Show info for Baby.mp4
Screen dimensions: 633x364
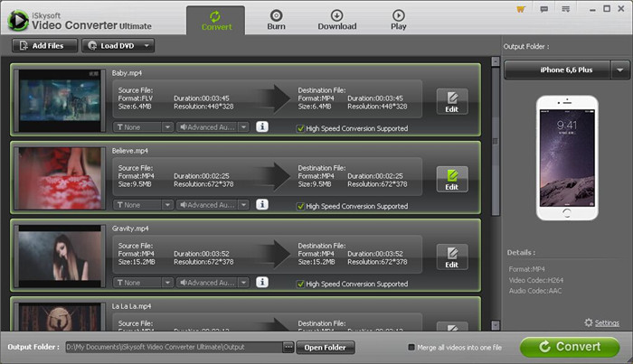point(262,127)
